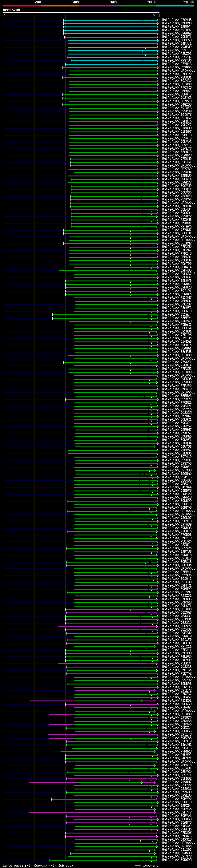Select the UniRef100_A7Q3X5 label
Image resolution: width=197 pixels, height=868 pixels.
(x=177, y=87)
